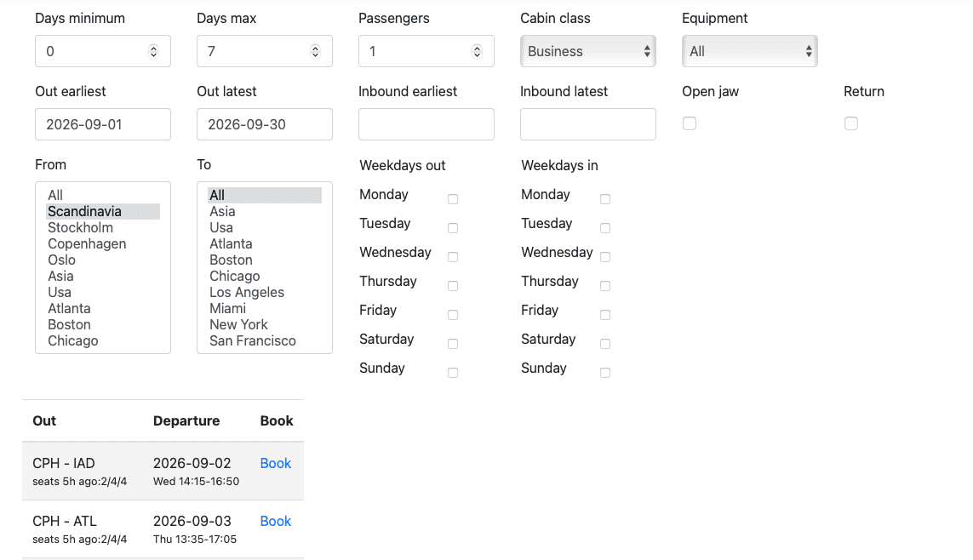
Task: Tick the Return checkbox
Action: click(851, 123)
